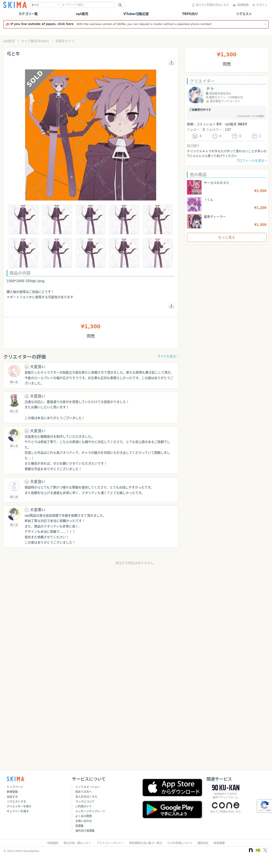Open the share icon below the product description
This screenshot has height=868, width=272.
(171, 306)
